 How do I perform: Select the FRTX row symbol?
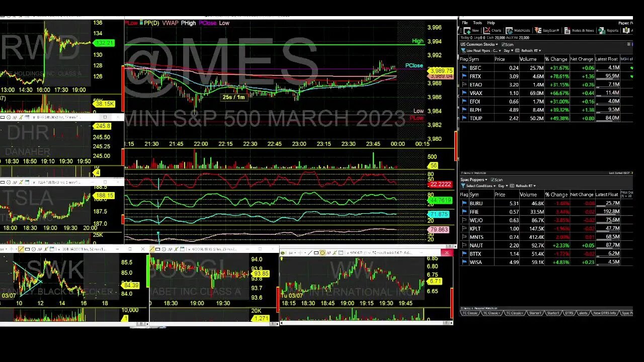tap(475, 76)
